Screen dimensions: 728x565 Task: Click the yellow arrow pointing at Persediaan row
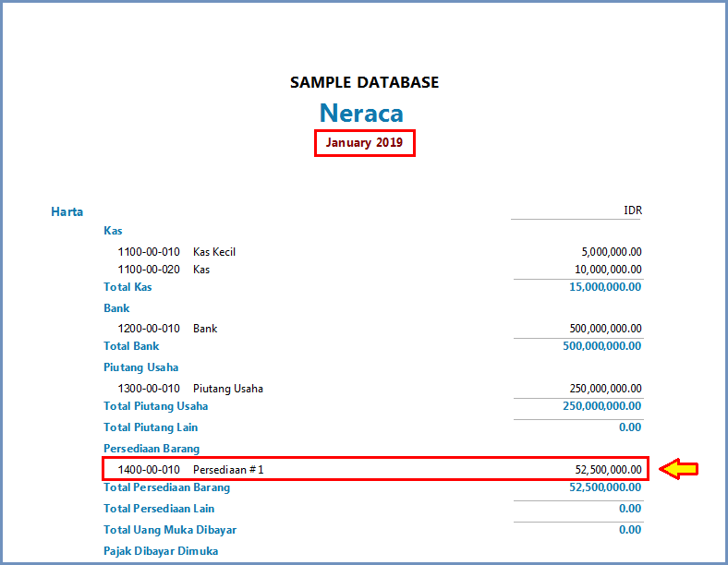pos(678,469)
